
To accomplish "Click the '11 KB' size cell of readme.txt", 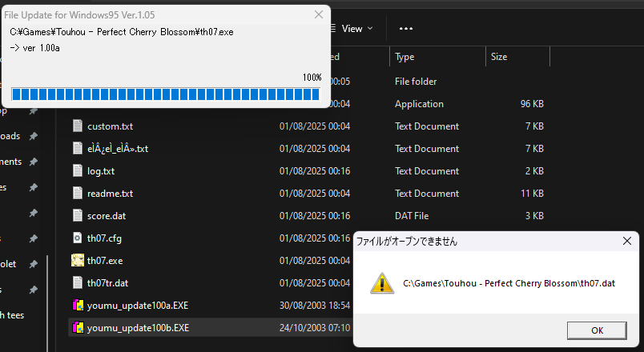I will [x=533, y=194].
